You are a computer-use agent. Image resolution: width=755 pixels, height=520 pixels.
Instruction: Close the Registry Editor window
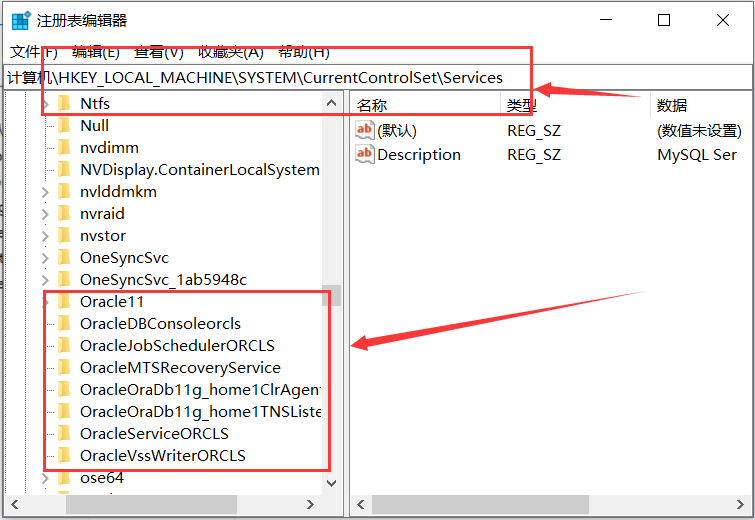[723, 20]
